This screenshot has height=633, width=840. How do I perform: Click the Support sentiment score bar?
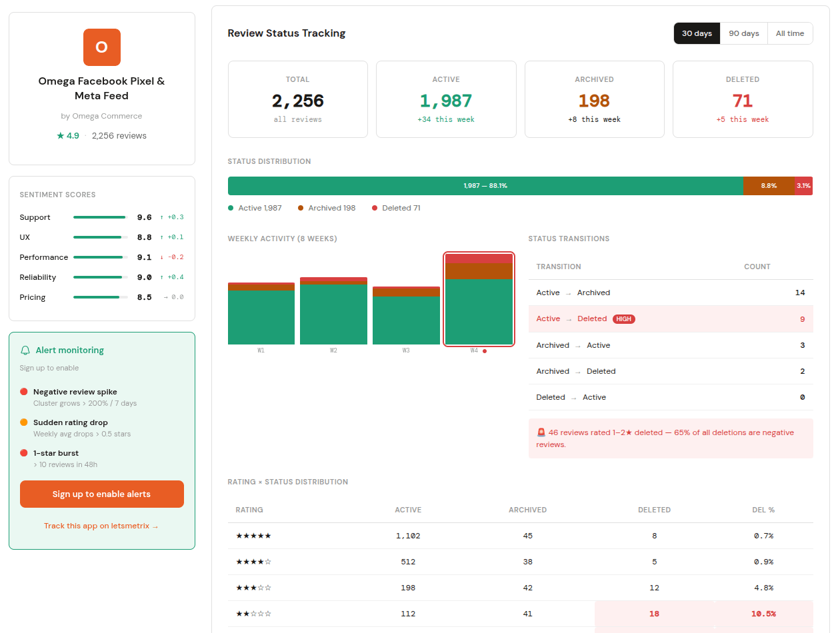[x=101, y=217]
